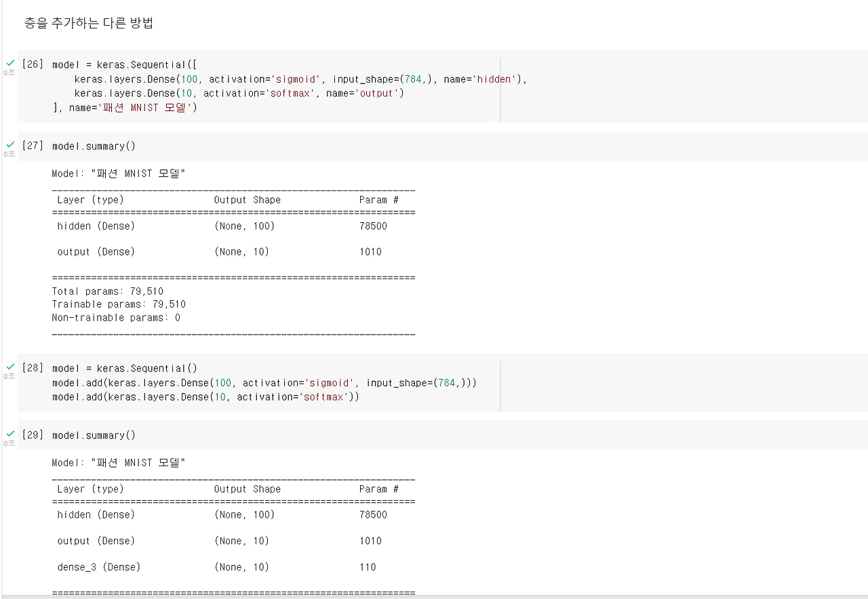Click the 'Total params: 79,510' output text
Viewport: 868px width, 599px height.
[x=108, y=291]
